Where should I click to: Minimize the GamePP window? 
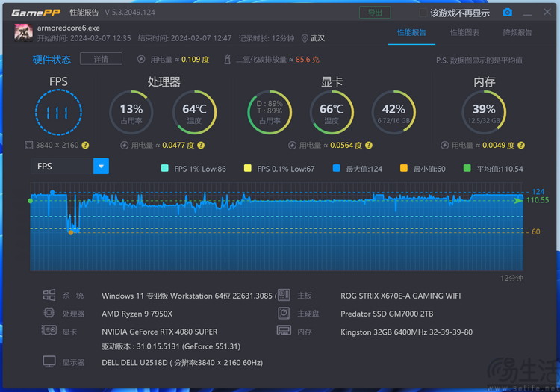[x=527, y=13]
